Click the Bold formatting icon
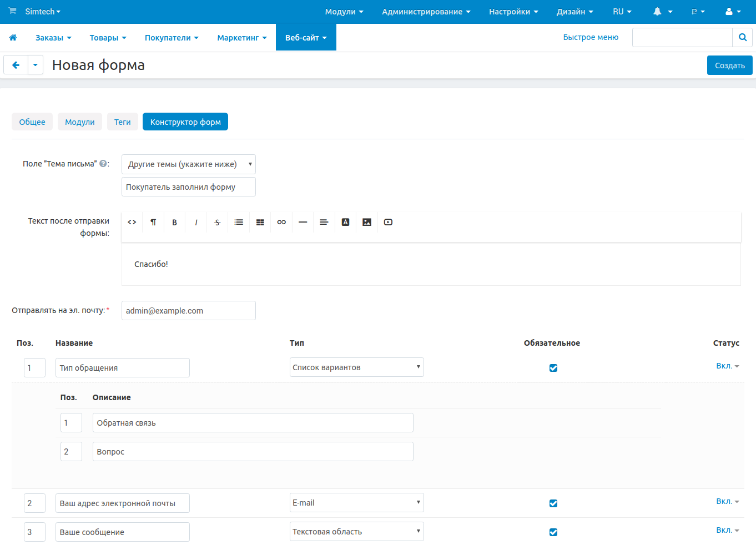Image resolution: width=756 pixels, height=545 pixels. pyautogui.click(x=174, y=222)
